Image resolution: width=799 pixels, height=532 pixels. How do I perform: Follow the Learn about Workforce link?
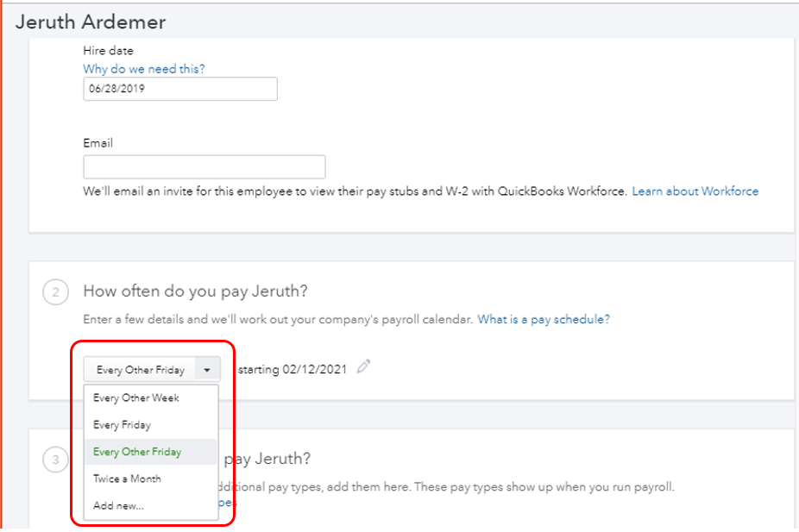[x=695, y=191]
